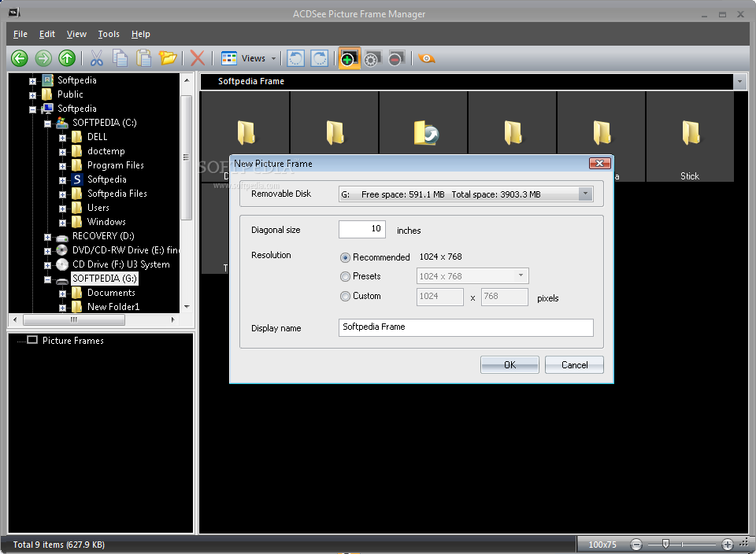Expand the Public folder node

click(32, 95)
